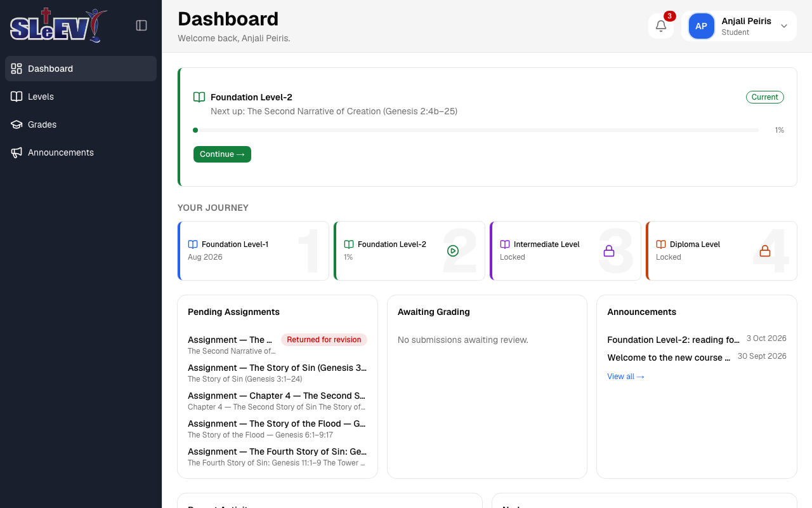Open Assignment — Chapter 4 — The Second S…
Viewport: 812px width, 508px height.
pos(277,396)
